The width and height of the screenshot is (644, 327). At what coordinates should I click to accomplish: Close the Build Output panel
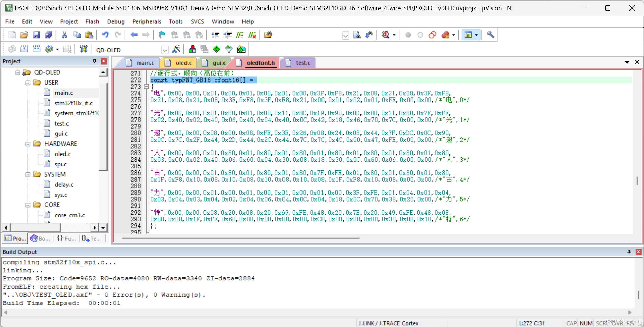(638, 252)
